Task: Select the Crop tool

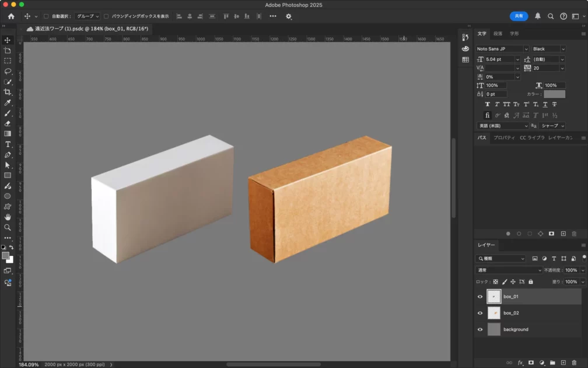Action: pos(8,92)
